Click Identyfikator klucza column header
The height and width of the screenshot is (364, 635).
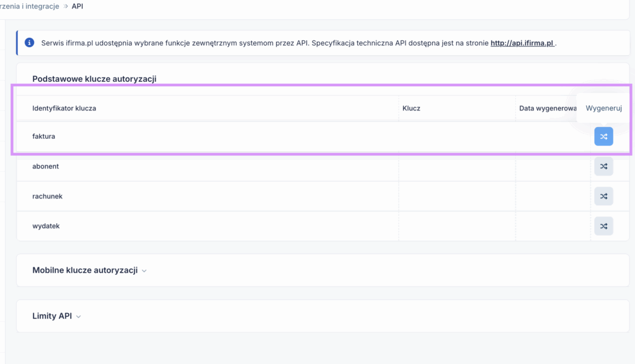(64, 108)
